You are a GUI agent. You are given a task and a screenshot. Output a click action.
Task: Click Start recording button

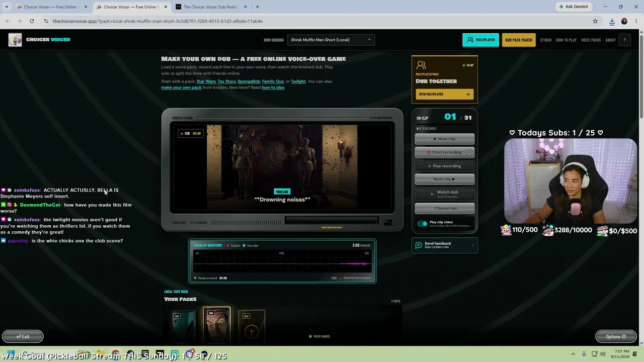click(444, 152)
